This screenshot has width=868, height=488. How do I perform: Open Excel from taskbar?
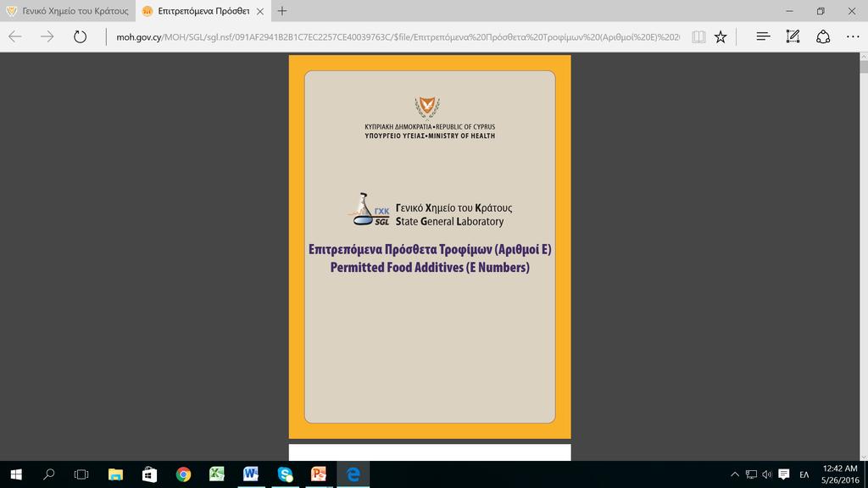[x=217, y=474]
